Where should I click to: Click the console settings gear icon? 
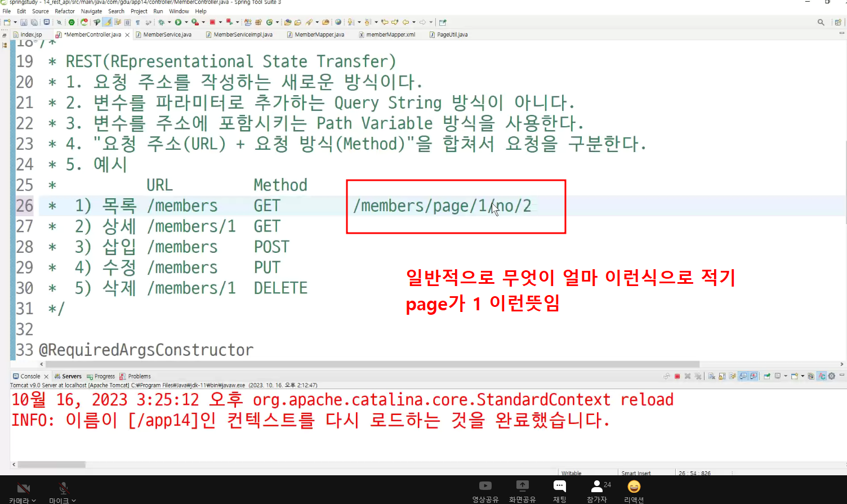tap(832, 376)
